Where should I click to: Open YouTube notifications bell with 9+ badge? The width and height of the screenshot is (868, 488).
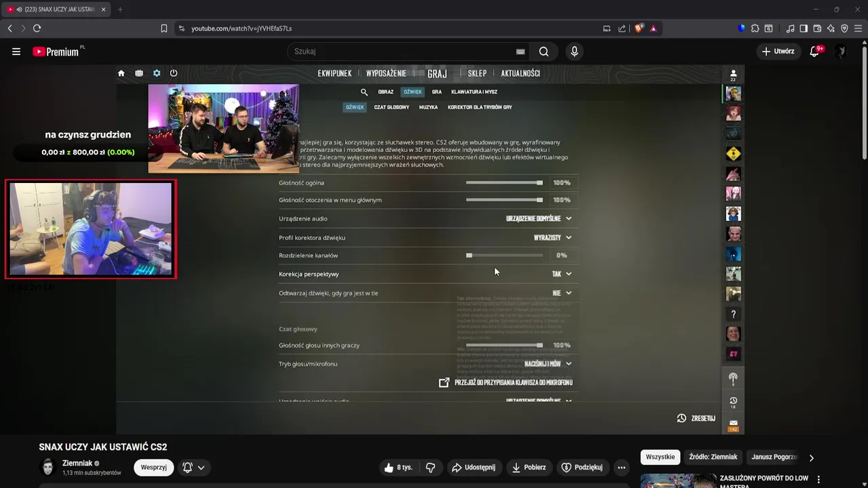tap(815, 52)
